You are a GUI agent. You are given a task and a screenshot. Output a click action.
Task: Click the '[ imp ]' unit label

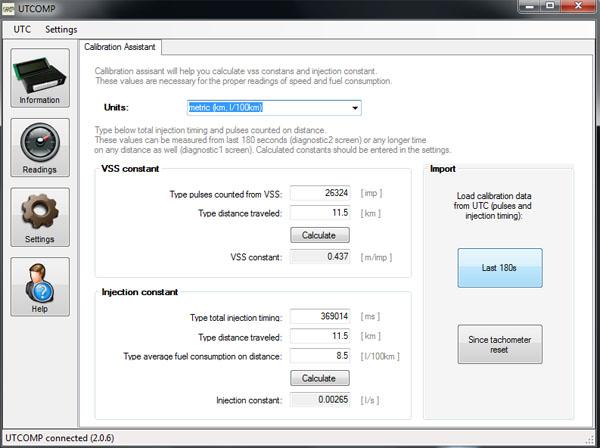pos(371,193)
